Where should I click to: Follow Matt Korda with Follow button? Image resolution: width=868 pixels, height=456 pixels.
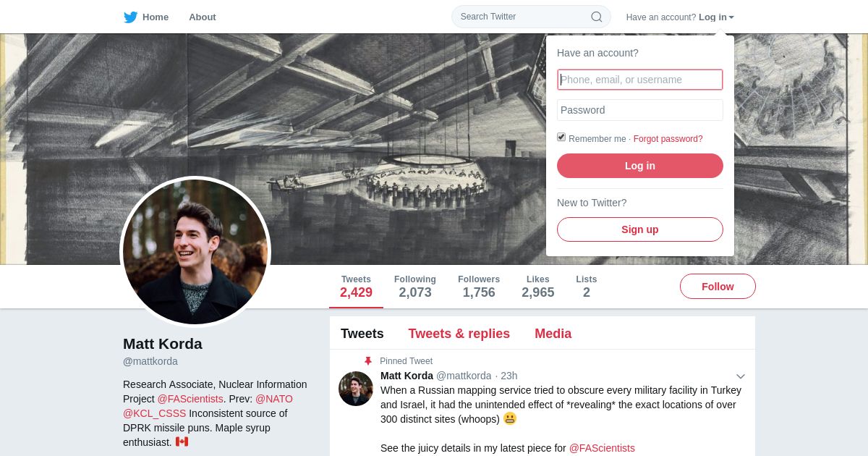coord(718,287)
